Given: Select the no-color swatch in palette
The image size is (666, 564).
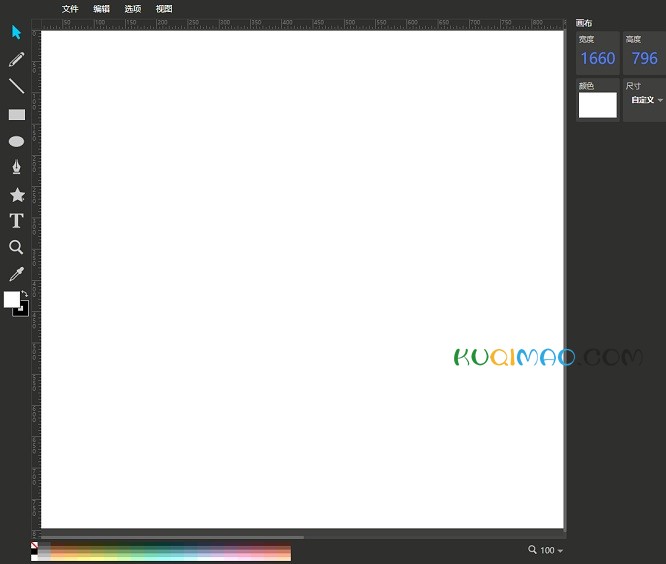Looking at the screenshot, I should pos(34,545).
